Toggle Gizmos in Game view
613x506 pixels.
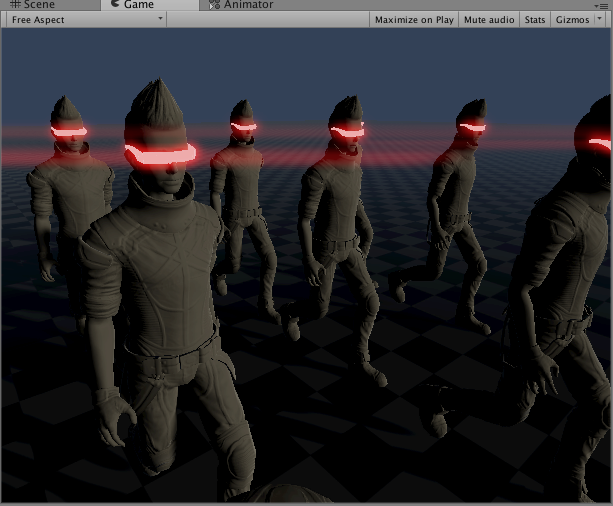(572, 20)
